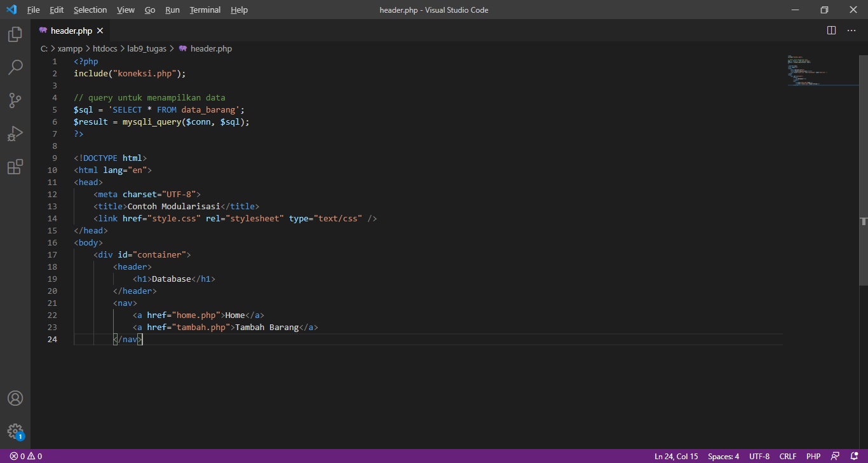
Task: Open the Accounts icon in activity bar
Action: 15,397
